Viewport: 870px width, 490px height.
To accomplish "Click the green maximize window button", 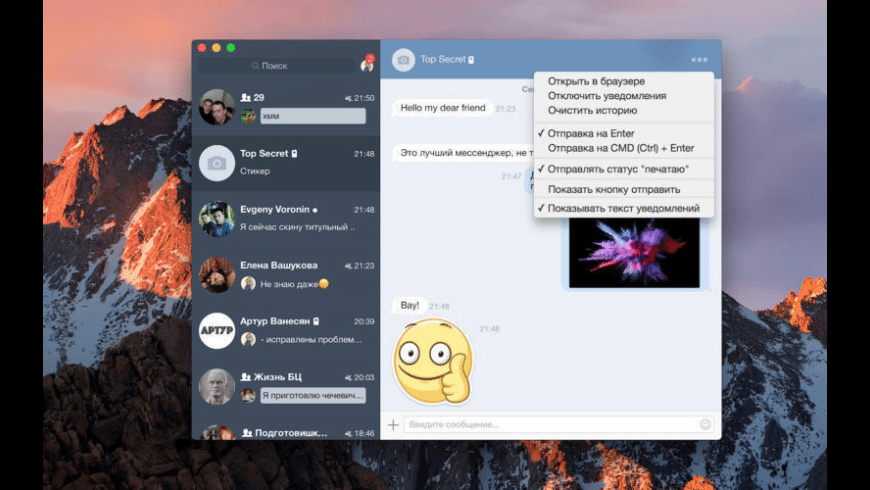I will (231, 48).
